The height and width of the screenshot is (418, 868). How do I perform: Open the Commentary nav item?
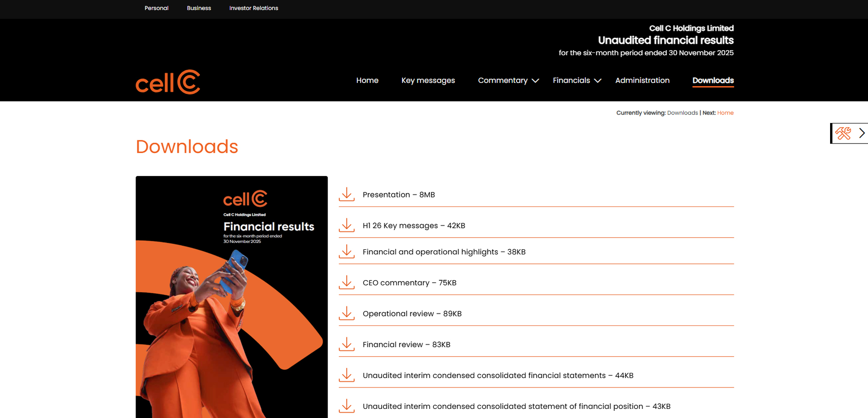502,80
